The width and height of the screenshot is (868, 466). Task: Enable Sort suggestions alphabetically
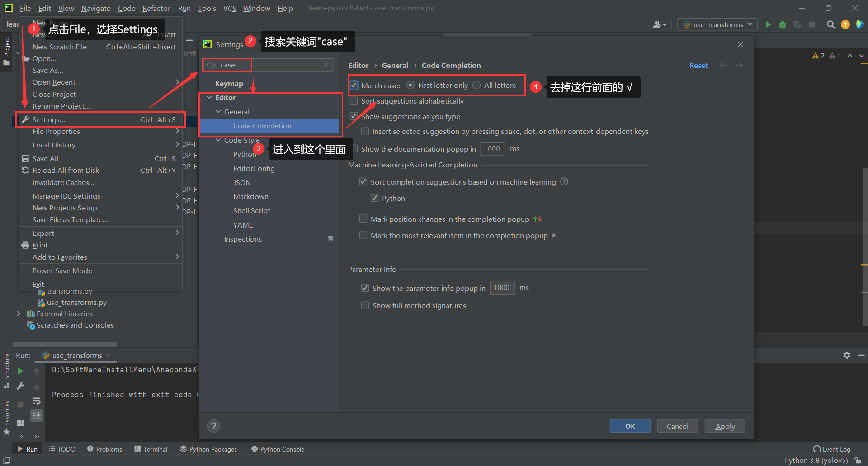354,101
